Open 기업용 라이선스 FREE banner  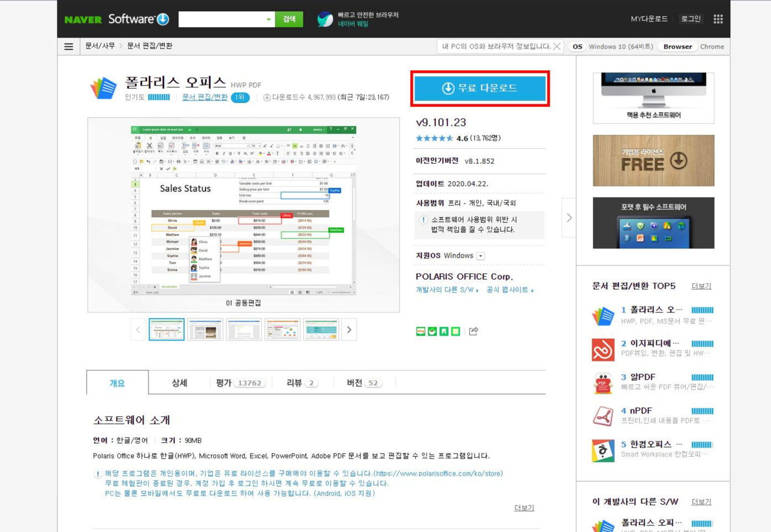pos(653,161)
